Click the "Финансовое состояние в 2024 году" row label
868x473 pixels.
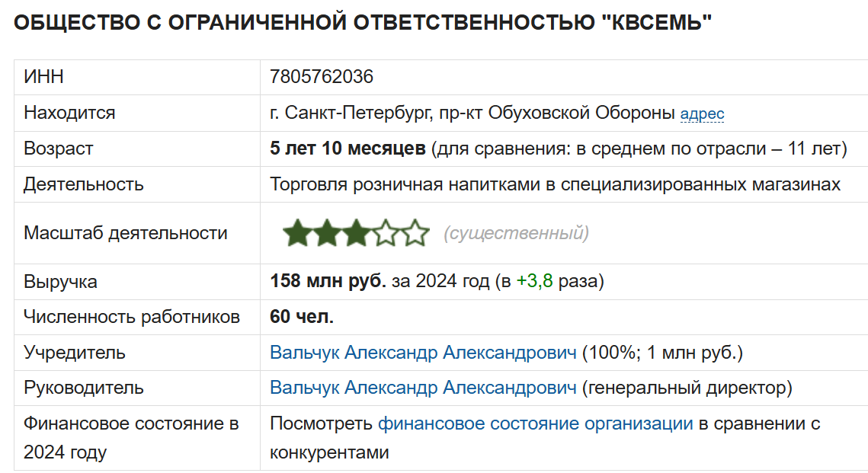pos(131,438)
